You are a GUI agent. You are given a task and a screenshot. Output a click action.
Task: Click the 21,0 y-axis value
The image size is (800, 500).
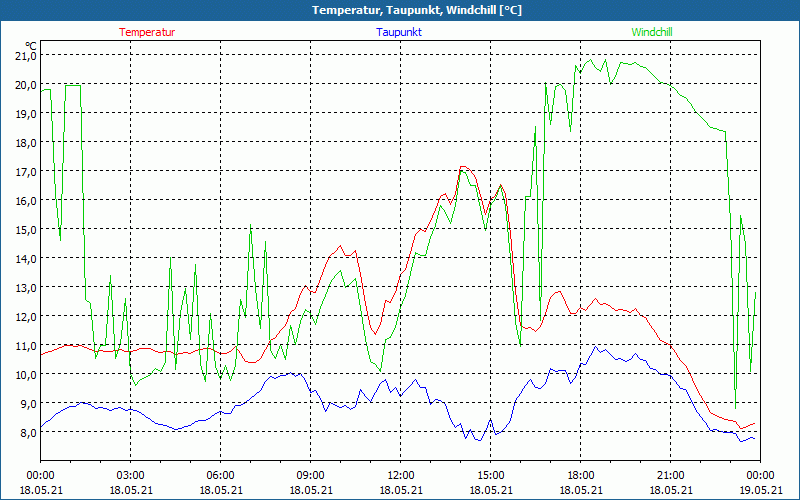coord(26,56)
